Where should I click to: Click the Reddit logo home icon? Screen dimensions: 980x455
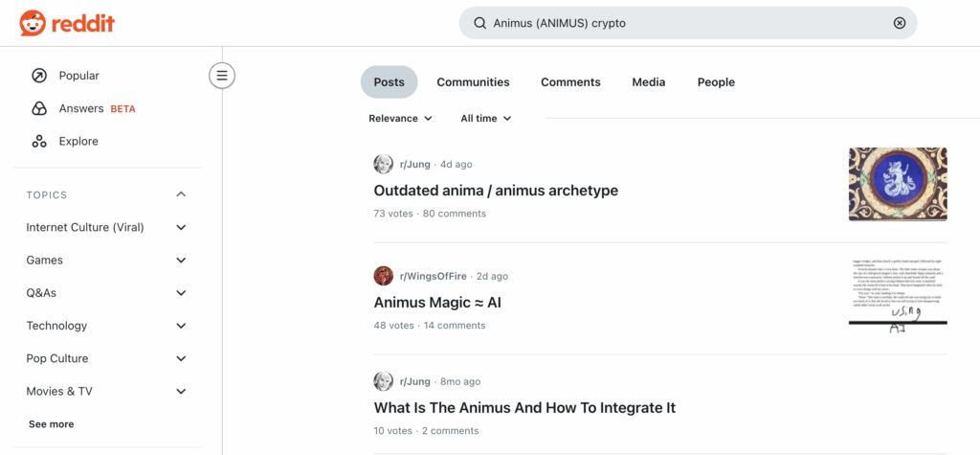tap(32, 23)
